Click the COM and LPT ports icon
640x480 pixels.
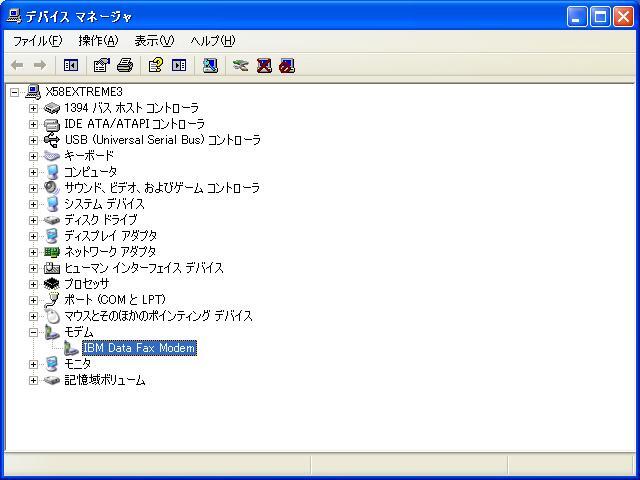pyautogui.click(x=51, y=300)
